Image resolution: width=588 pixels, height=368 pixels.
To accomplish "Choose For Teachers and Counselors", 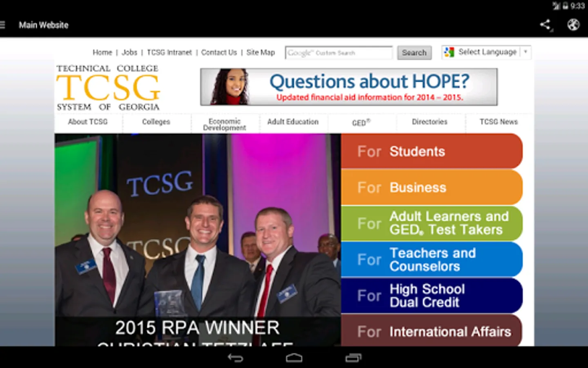I will [x=432, y=259].
